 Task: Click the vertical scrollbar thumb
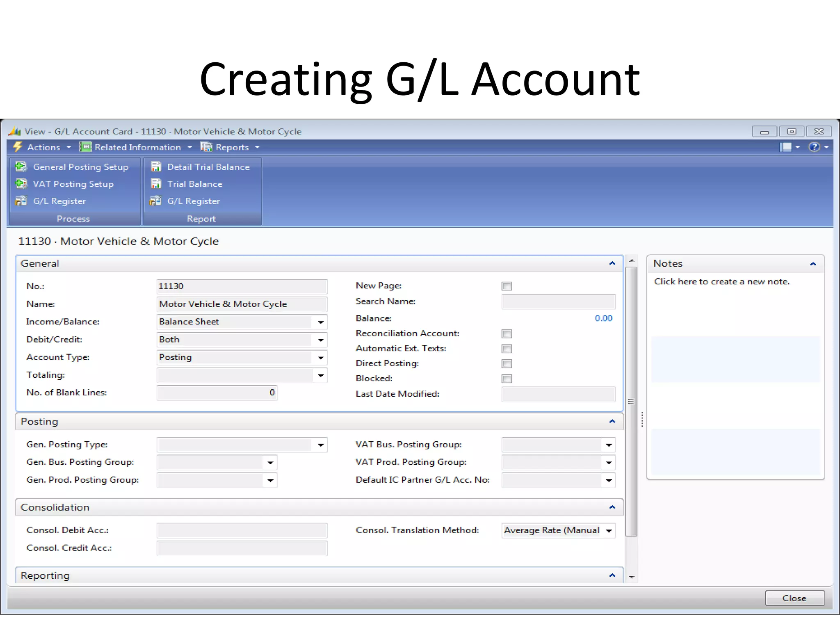click(x=631, y=401)
